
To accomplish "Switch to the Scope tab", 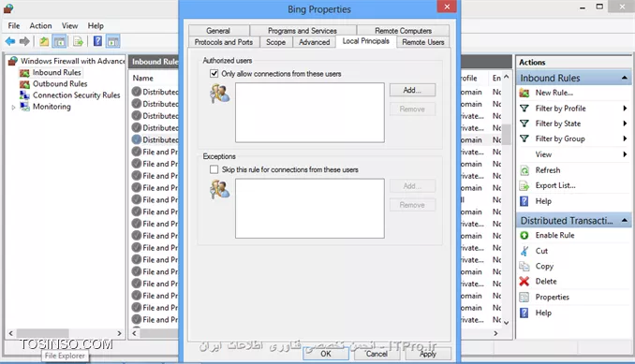I will [275, 42].
